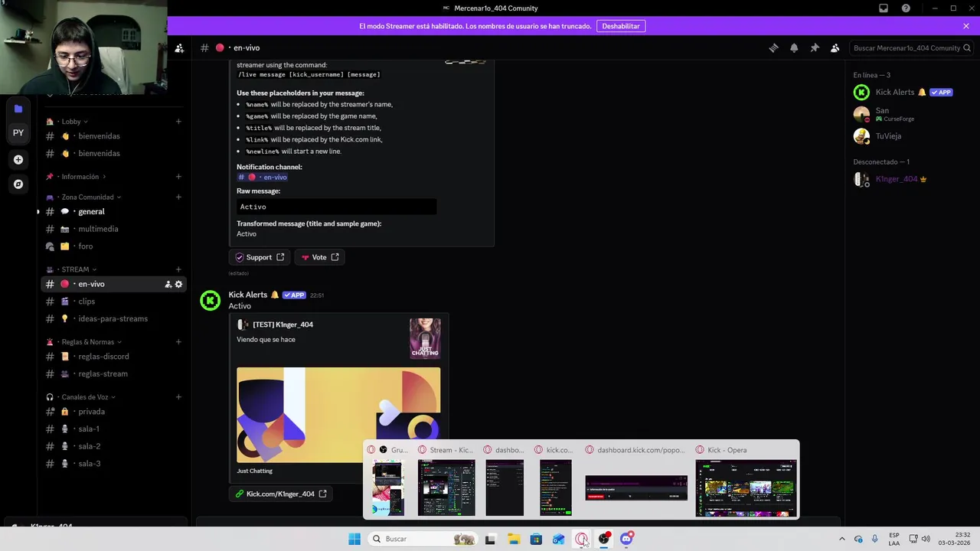The width and height of the screenshot is (980, 551).
Task: Open Kick Alerts avatar in message
Action: [210, 301]
